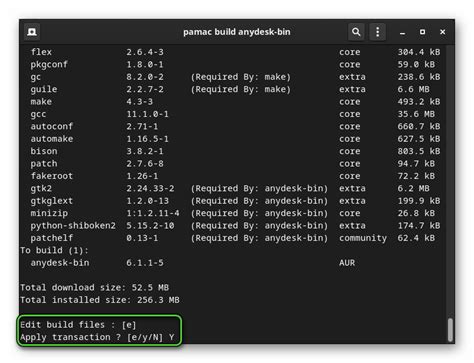Maximize the terminal window
474x363 pixels.
[x=422, y=32]
